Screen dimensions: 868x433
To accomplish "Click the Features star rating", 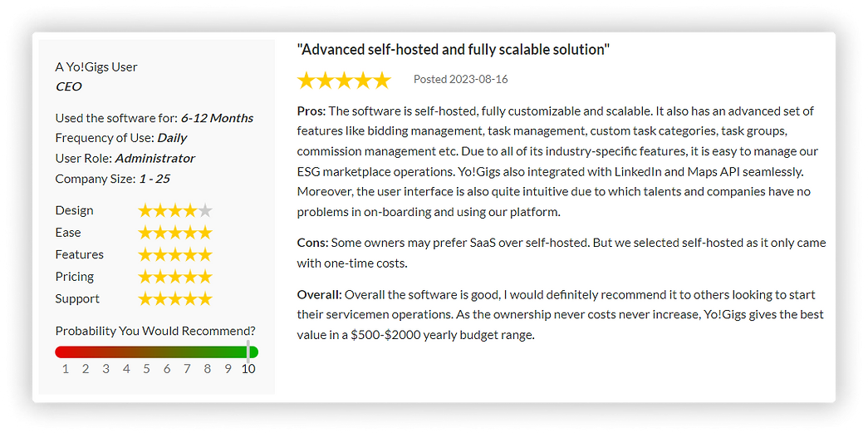I will (x=175, y=254).
